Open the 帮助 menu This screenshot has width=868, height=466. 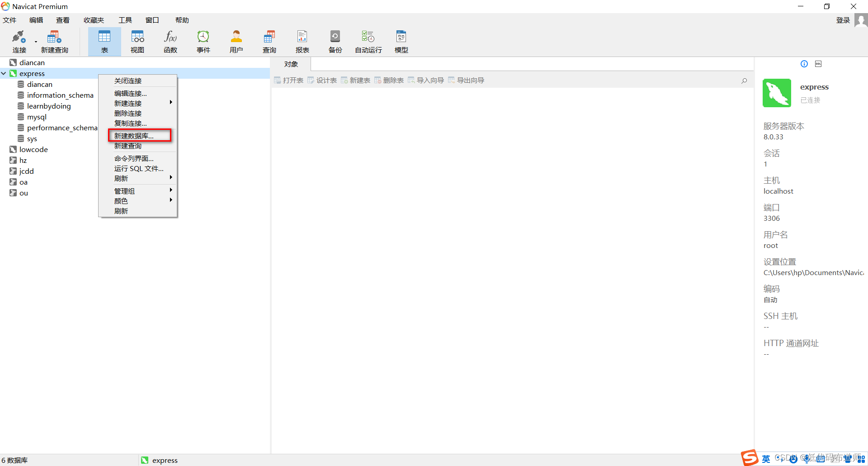click(x=182, y=20)
